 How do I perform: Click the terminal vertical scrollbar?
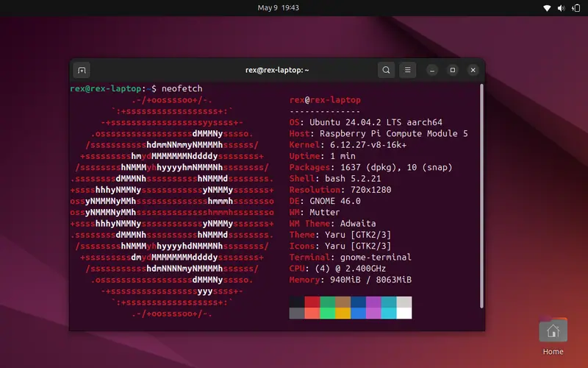[481, 196]
